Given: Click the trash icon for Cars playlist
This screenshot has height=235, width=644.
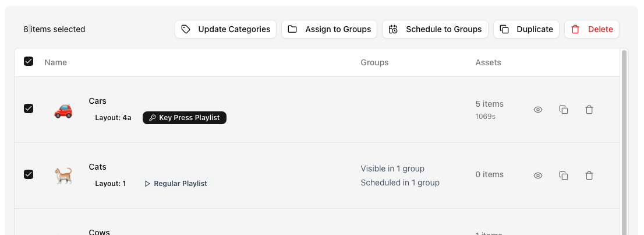Looking at the screenshot, I should coord(589,110).
